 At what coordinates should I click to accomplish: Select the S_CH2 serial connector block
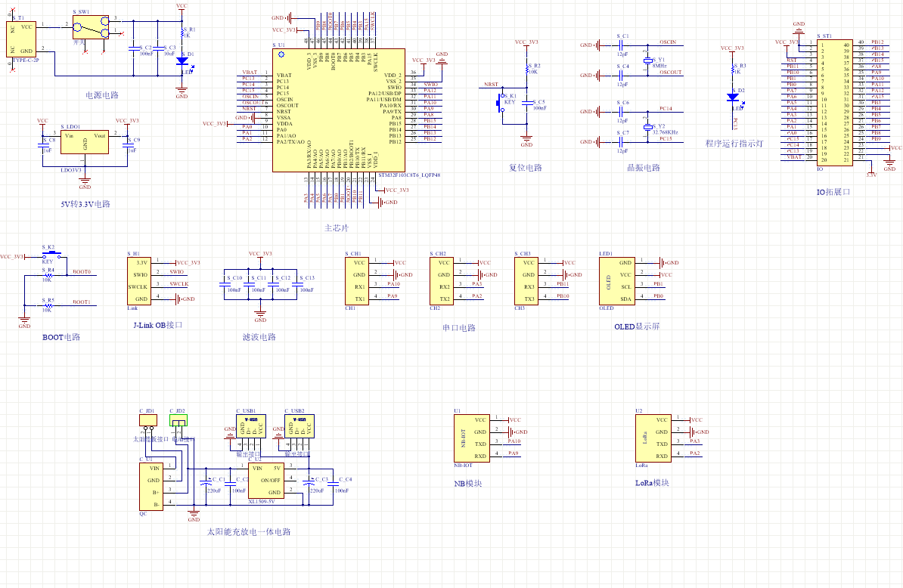[x=442, y=280]
